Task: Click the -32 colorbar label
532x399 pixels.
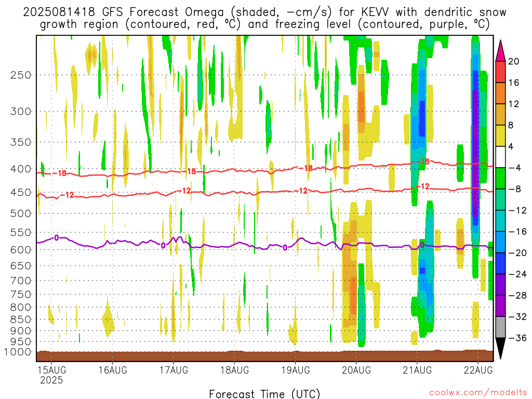Action: coord(517,316)
